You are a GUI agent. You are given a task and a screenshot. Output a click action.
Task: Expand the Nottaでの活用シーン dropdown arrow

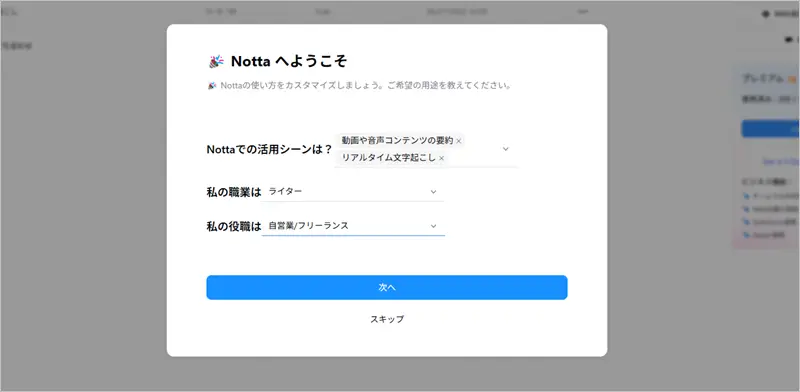pyautogui.click(x=506, y=149)
